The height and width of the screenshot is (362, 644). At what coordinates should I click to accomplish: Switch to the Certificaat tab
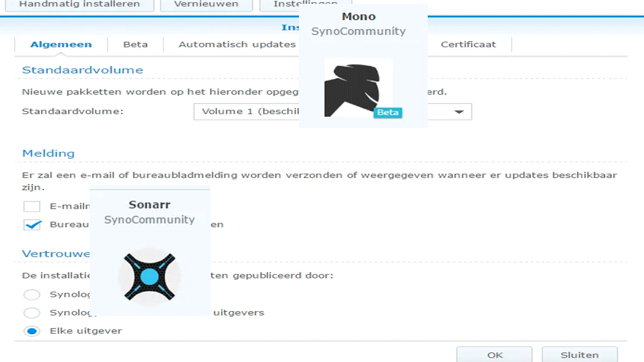(x=468, y=45)
